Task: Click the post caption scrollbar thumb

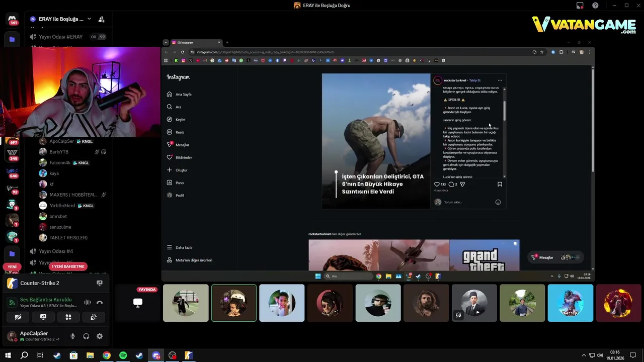Action: tap(504, 110)
